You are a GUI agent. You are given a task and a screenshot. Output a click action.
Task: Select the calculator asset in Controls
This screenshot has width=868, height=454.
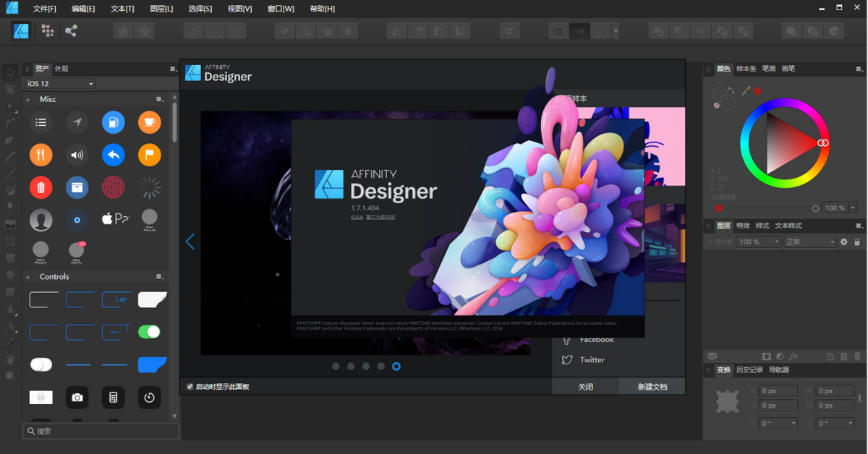[114, 398]
